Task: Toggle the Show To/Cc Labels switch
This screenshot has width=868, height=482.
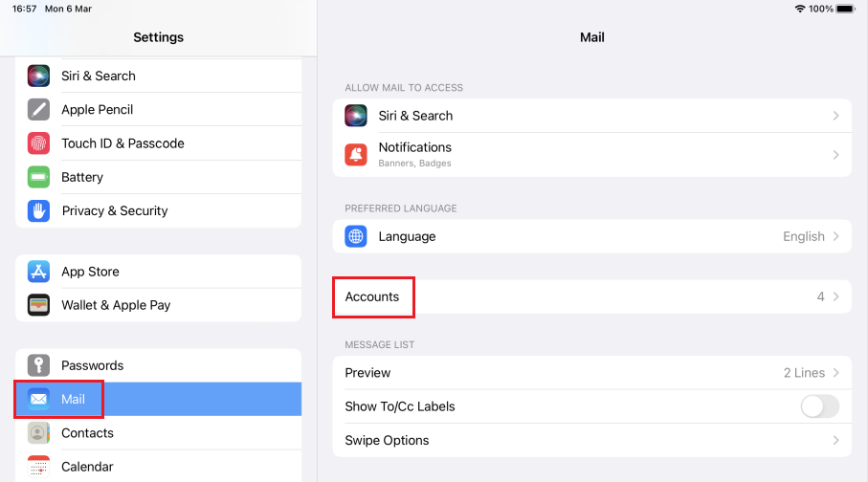Action: tap(819, 406)
